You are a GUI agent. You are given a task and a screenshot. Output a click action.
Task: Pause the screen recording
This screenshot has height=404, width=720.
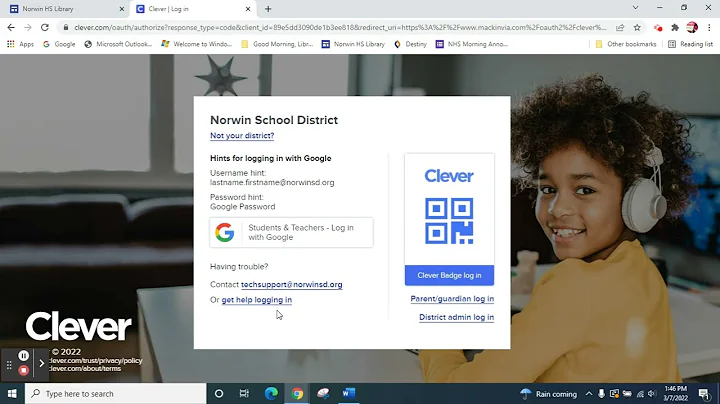click(23, 356)
